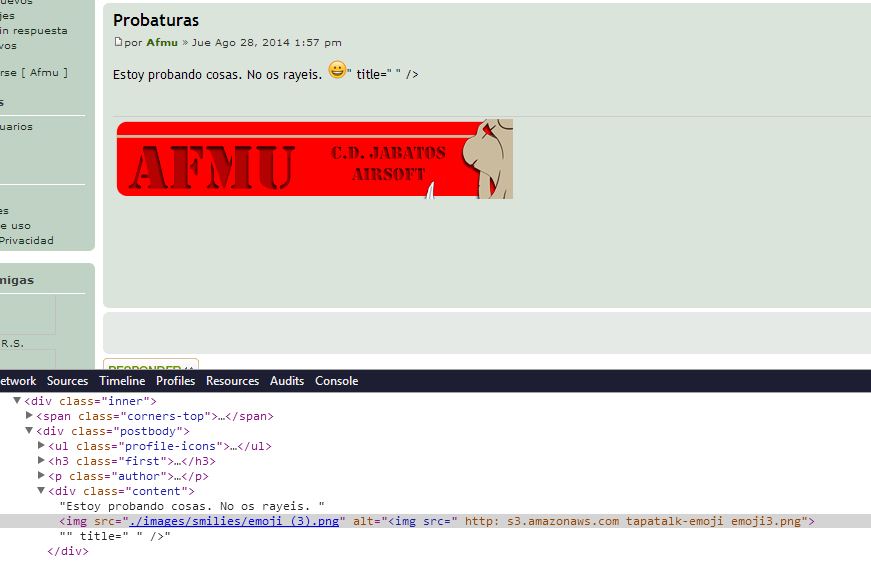Image resolution: width=871 pixels, height=561 pixels.
Task: Click the sidebar link ending in "uarios"
Action: tap(16, 127)
